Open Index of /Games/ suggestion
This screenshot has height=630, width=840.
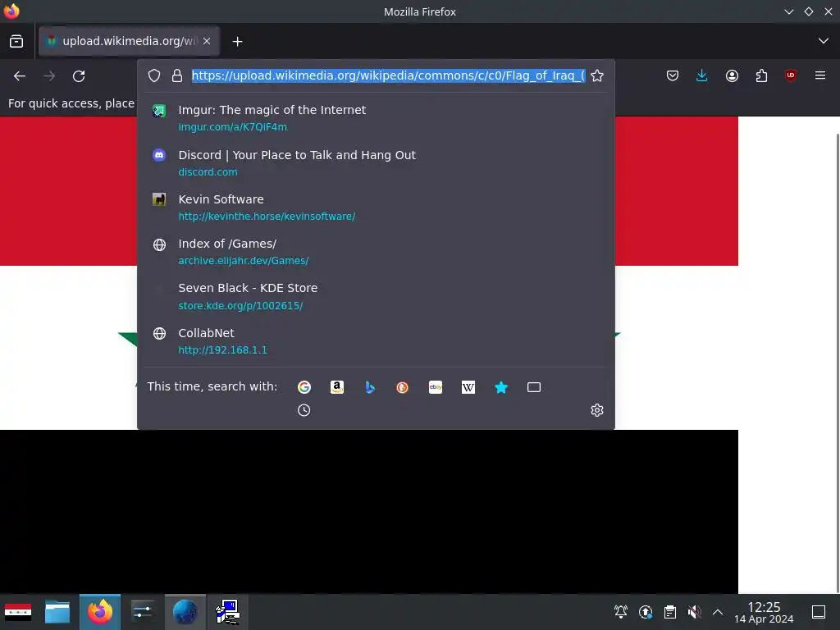[376, 252]
